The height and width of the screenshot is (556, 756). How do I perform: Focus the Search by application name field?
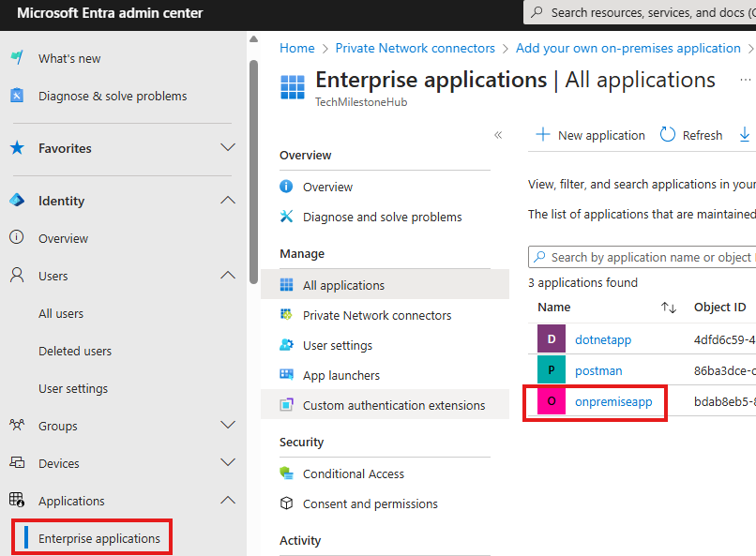coord(643,257)
